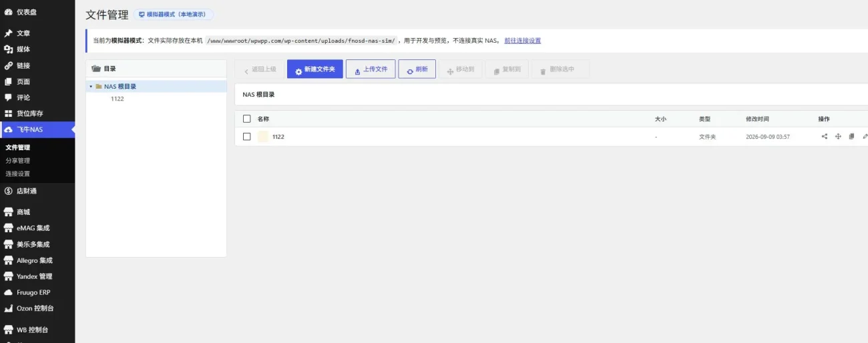
Task: Select 1122 in the directory tree
Action: click(x=117, y=99)
